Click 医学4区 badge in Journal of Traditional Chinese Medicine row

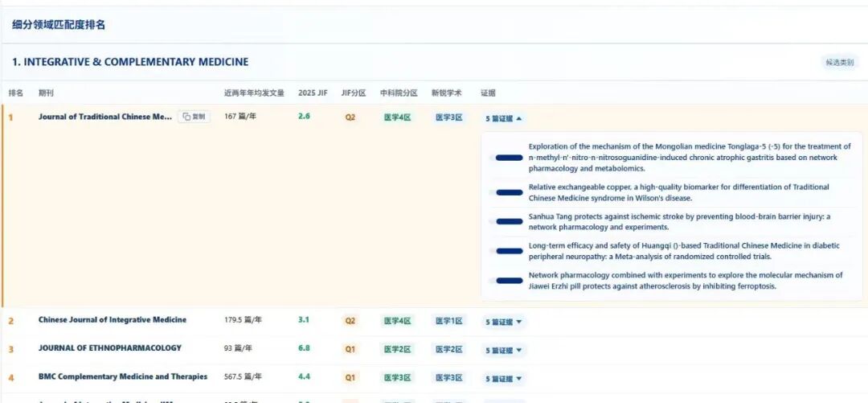coord(398,117)
